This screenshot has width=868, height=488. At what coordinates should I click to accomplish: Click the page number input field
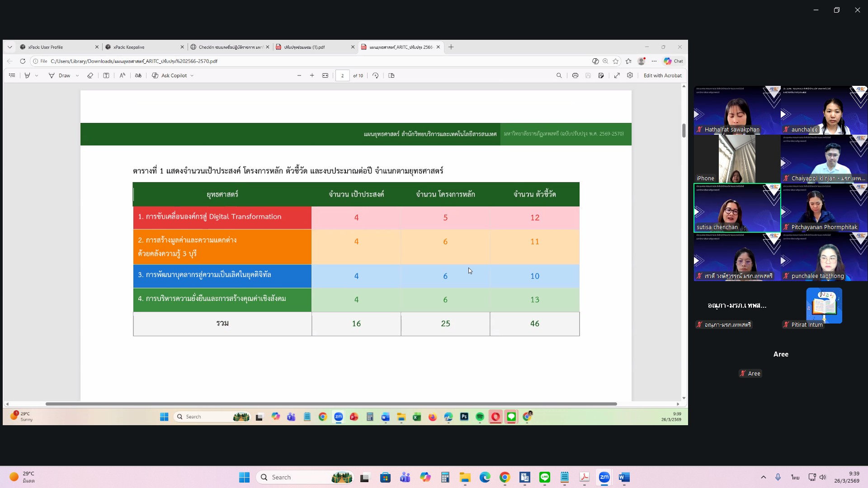point(342,75)
